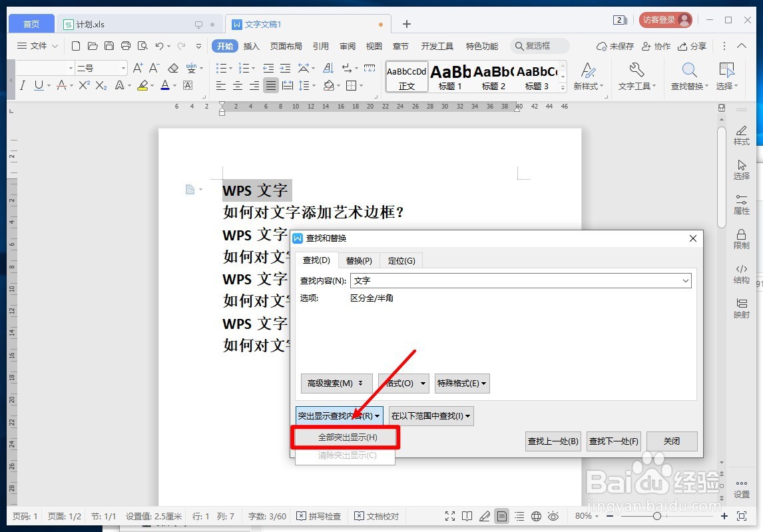The width and height of the screenshot is (763, 532).
Task: Click the guest login button
Action: [x=666, y=20]
